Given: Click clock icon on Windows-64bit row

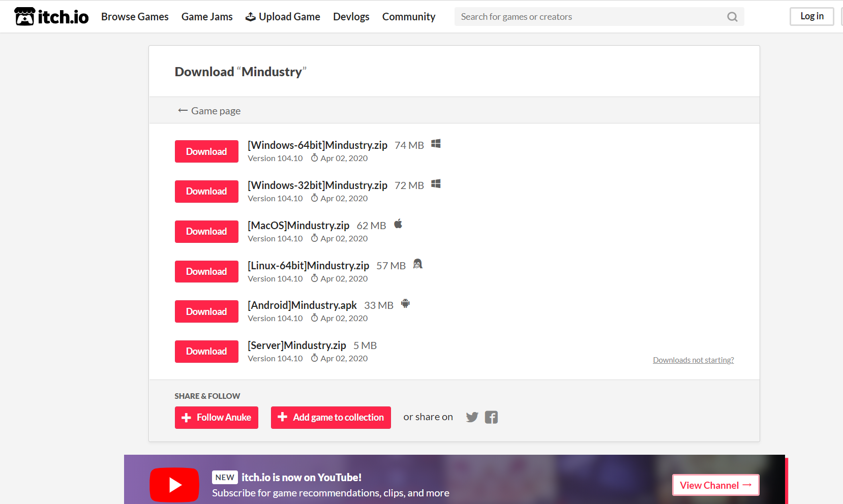Looking at the screenshot, I should coord(314,158).
